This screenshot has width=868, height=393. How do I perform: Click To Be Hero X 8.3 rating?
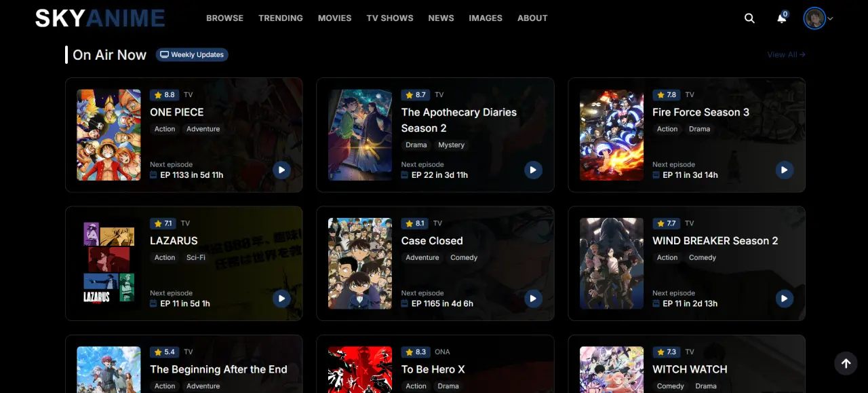click(416, 352)
